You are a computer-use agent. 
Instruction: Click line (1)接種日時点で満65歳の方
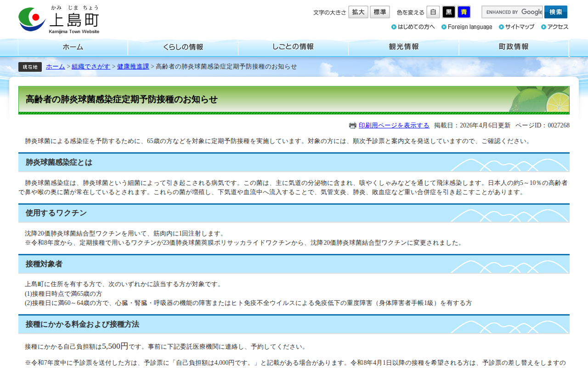(x=63, y=293)
